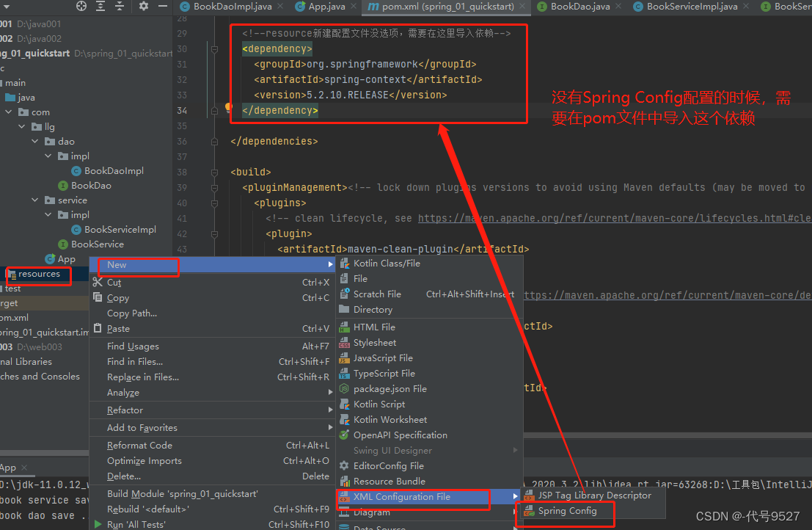Collapse the dao package node
Screen dimensions: 812x530
coord(34,142)
